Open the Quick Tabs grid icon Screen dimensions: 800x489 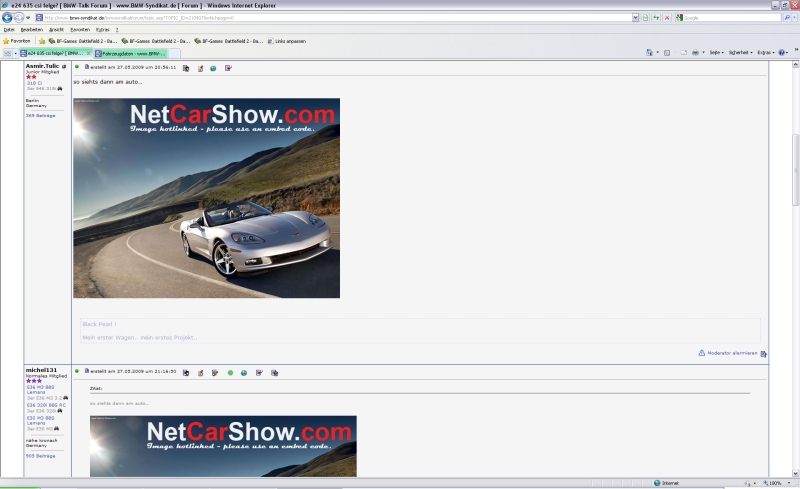click(x=7, y=53)
